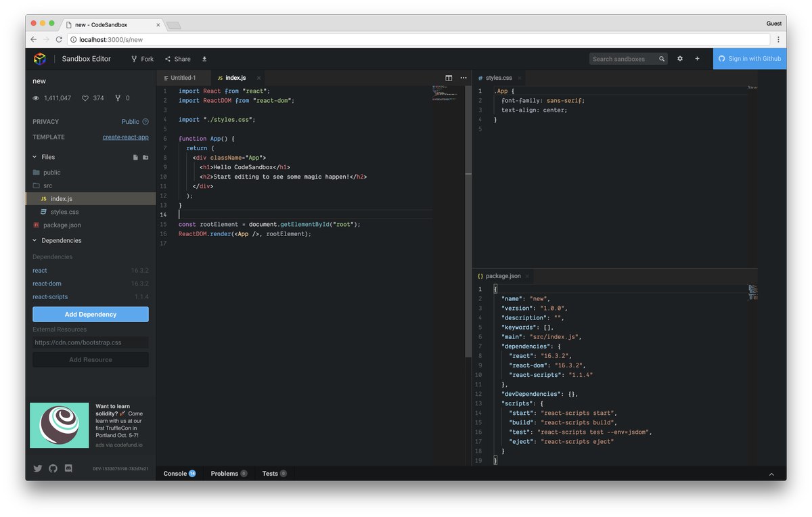The height and width of the screenshot is (517, 812).
Task: Select the styles.css editor tab
Action: point(499,78)
